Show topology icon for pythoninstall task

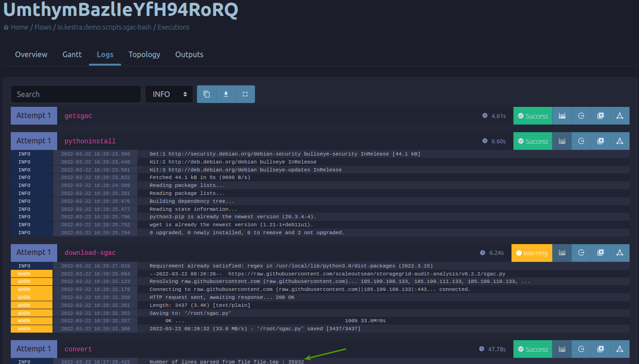[x=620, y=141]
